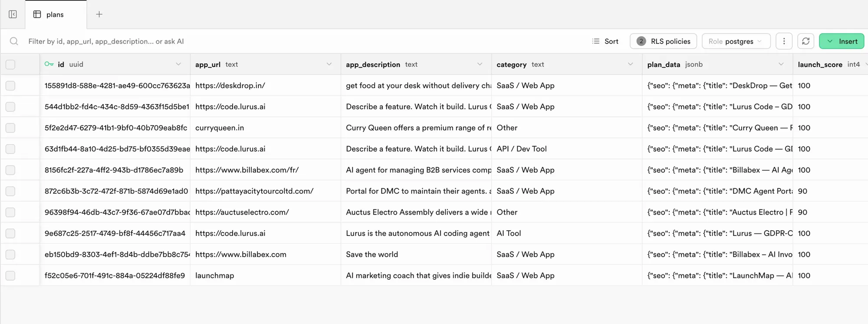Select launchmap row checkbox
This screenshot has height=324, width=868.
(10, 276)
